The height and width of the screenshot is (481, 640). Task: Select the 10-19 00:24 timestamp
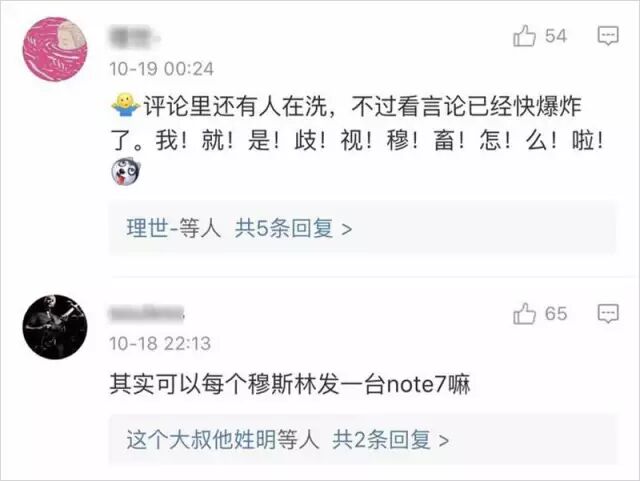coord(162,69)
